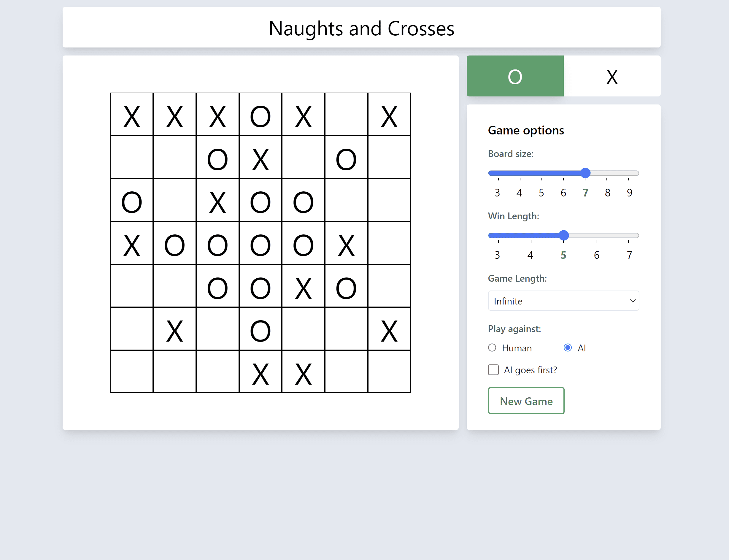Screen dimensions: 729x560
Task: Click the empty bottom-left corner cell
Action: click(132, 372)
